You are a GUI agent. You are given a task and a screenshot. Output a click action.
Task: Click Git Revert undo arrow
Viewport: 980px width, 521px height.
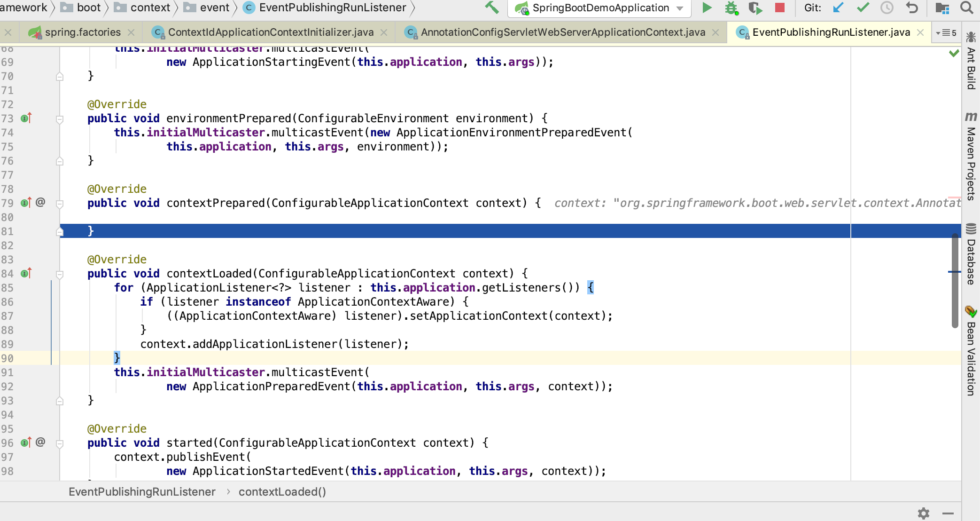pyautogui.click(x=912, y=8)
